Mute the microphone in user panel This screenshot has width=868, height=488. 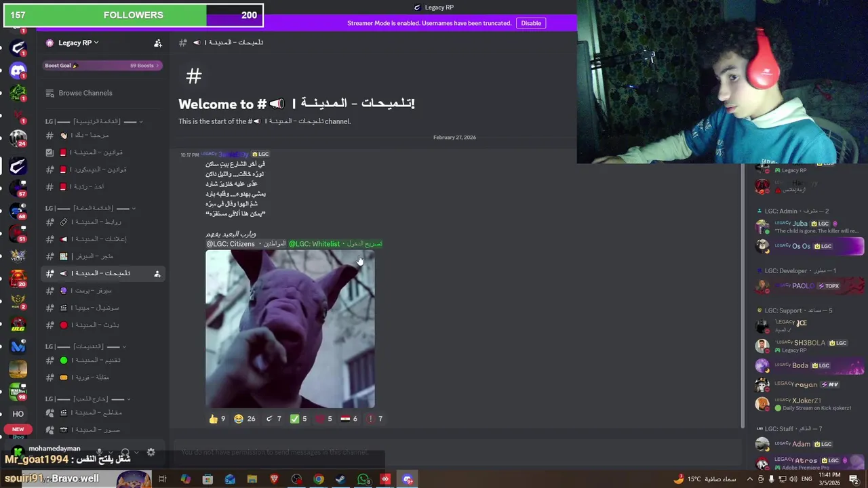click(x=99, y=452)
